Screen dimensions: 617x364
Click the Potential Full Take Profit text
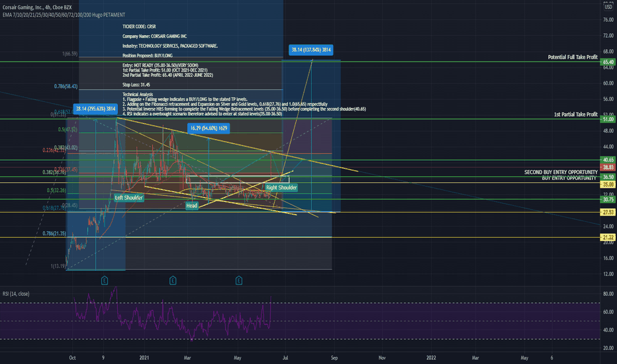pos(573,57)
